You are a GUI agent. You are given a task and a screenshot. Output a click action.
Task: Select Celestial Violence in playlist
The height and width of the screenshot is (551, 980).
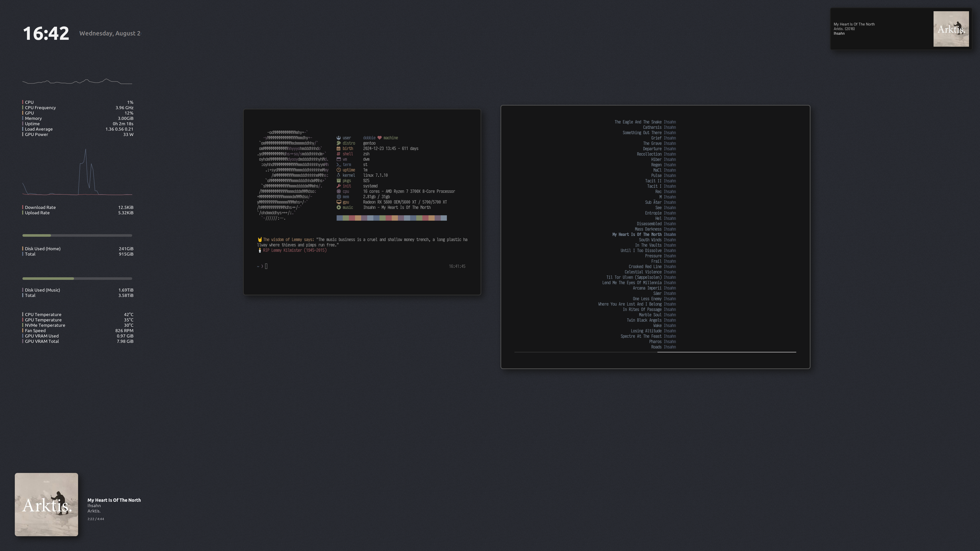click(650, 272)
